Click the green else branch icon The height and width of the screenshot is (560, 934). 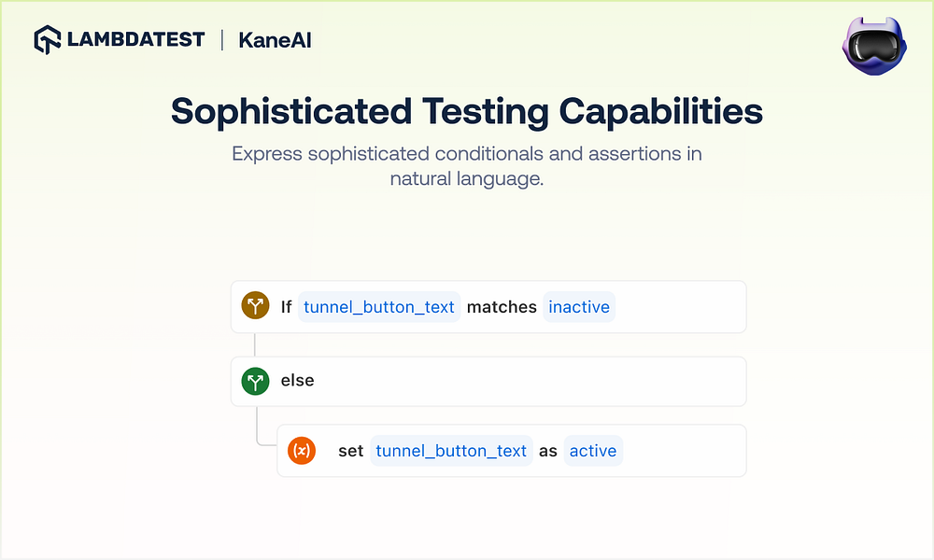click(x=255, y=381)
